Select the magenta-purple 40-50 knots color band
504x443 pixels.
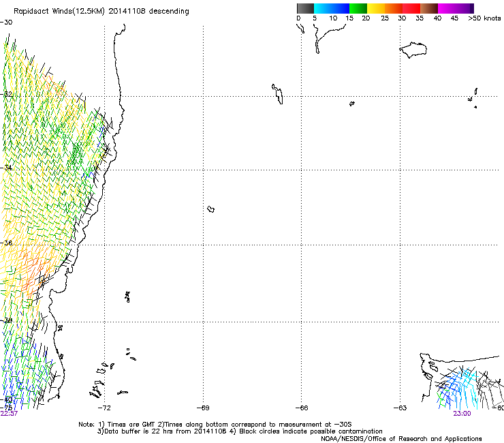coord(456,8)
